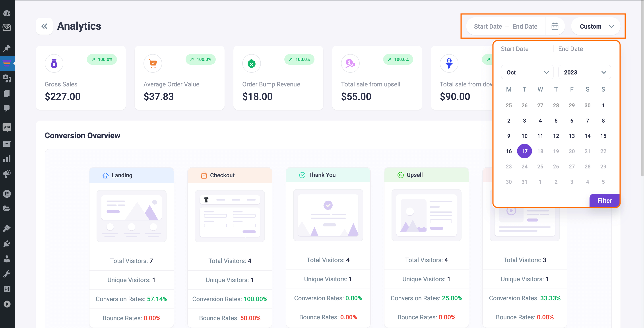Click the Conversion Overview heading
644x328 pixels.
click(82, 135)
